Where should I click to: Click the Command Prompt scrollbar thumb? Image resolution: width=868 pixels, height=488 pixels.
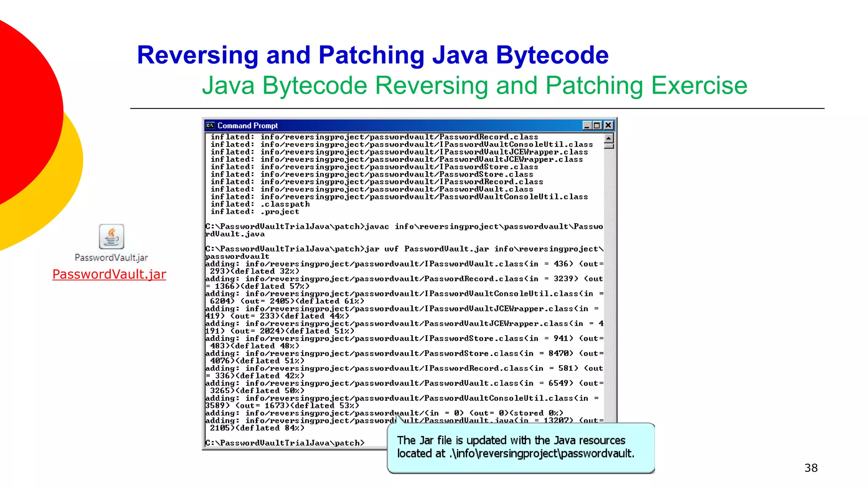[609, 146]
